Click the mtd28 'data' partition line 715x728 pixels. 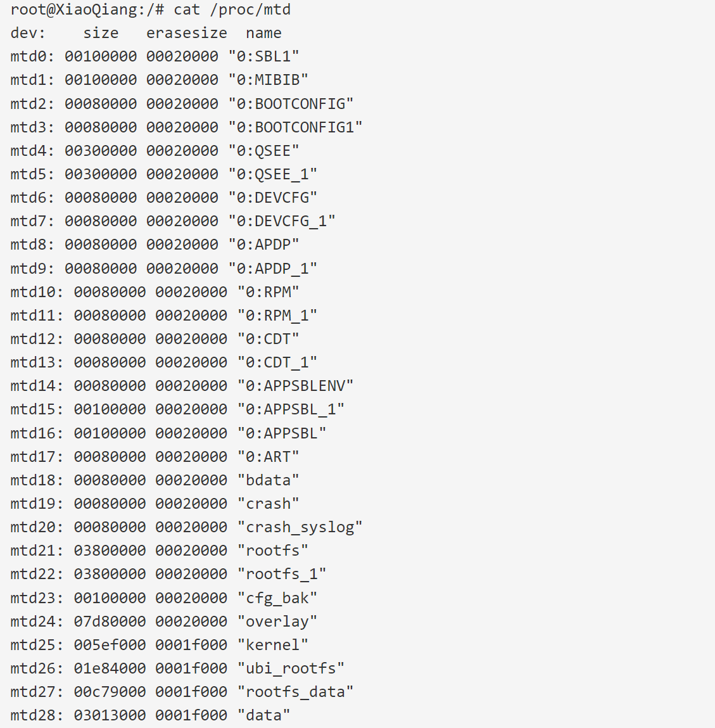pos(150,716)
